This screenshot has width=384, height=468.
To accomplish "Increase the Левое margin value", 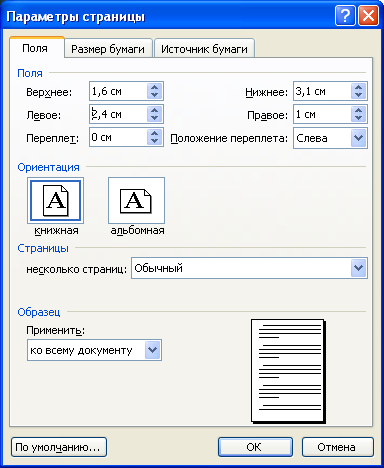I will (154, 110).
